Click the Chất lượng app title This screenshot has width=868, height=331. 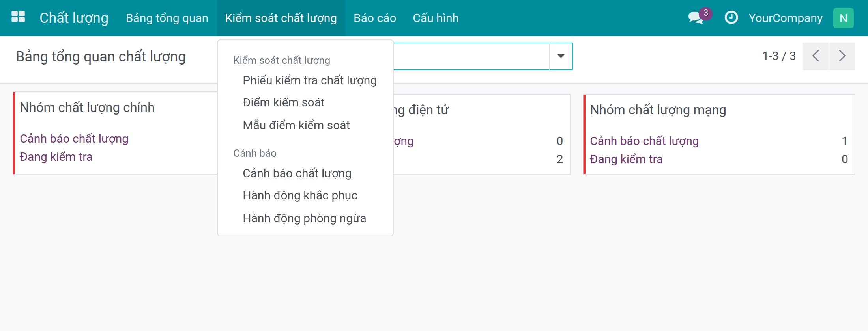coord(74,18)
